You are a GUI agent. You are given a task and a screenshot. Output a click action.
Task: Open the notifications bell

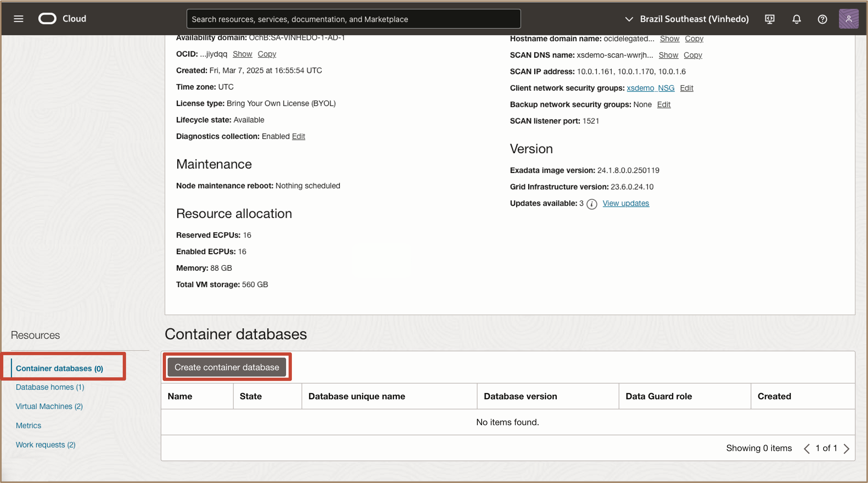coord(796,19)
